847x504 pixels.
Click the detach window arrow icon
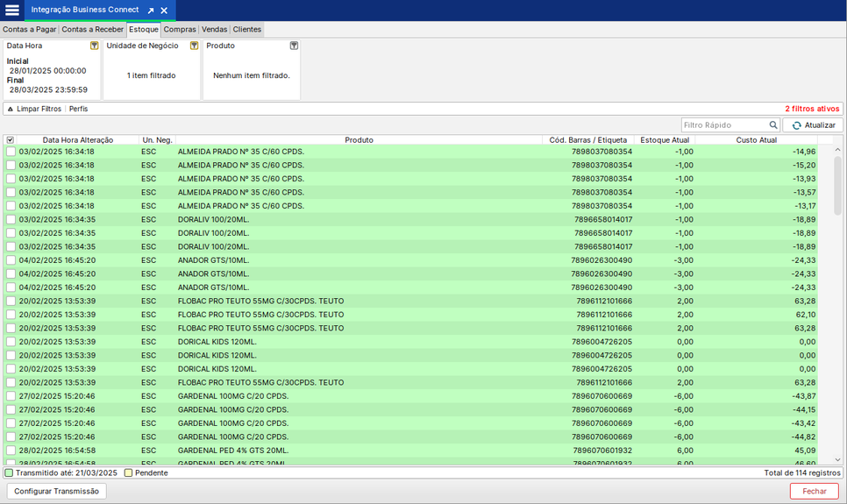click(x=150, y=11)
